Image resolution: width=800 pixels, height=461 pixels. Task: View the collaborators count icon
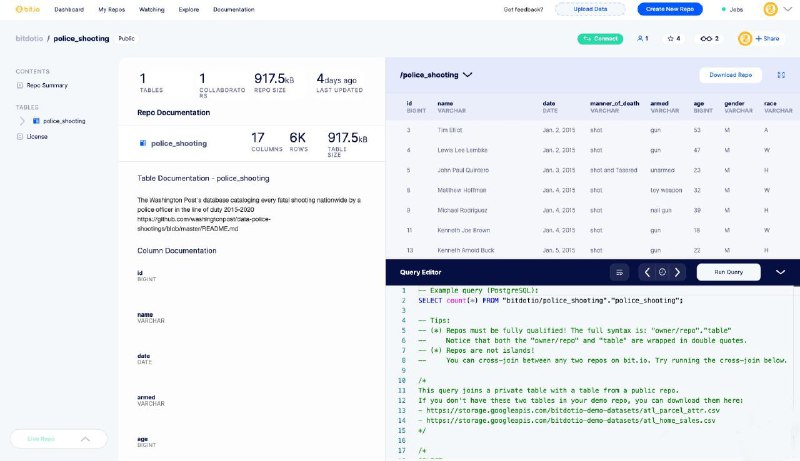pyautogui.click(x=642, y=39)
